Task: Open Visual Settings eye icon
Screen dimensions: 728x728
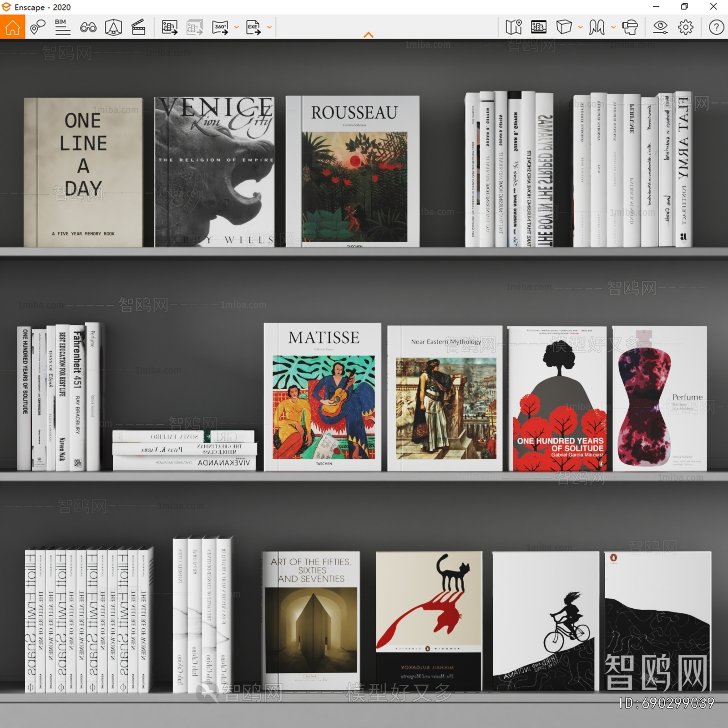Action: pyautogui.click(x=660, y=27)
